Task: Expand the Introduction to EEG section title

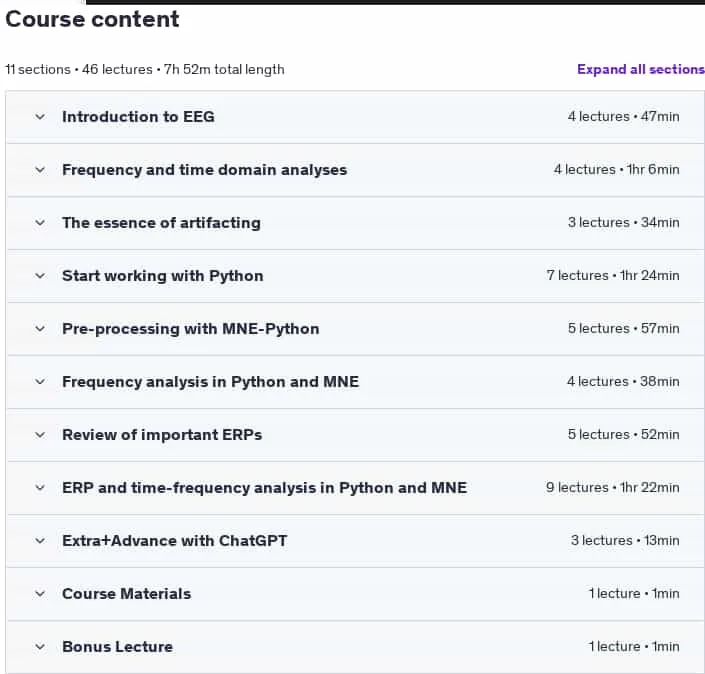Action: (138, 117)
